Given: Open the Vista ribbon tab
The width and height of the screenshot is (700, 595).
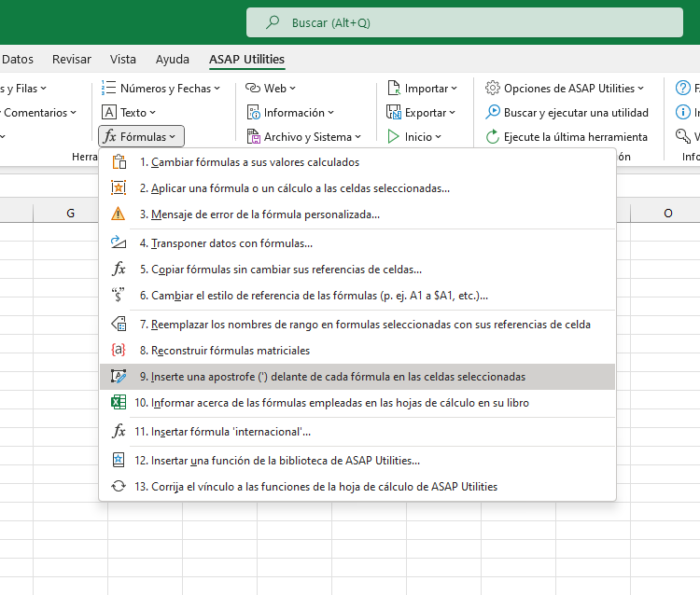Looking at the screenshot, I should [123, 59].
